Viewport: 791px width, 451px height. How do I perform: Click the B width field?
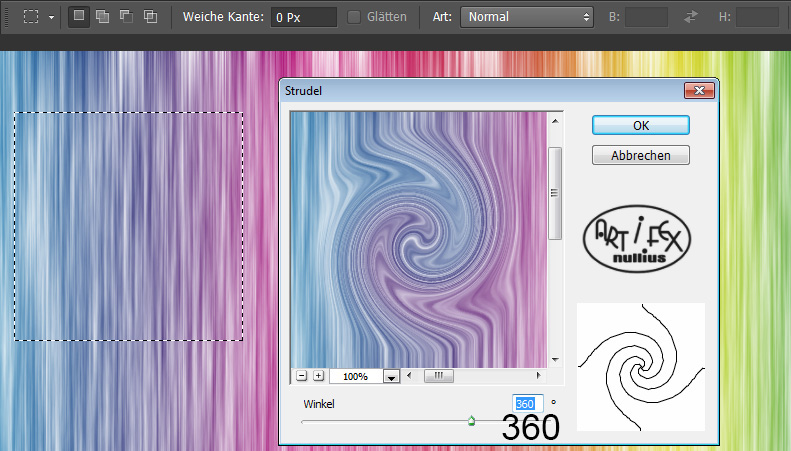click(646, 17)
